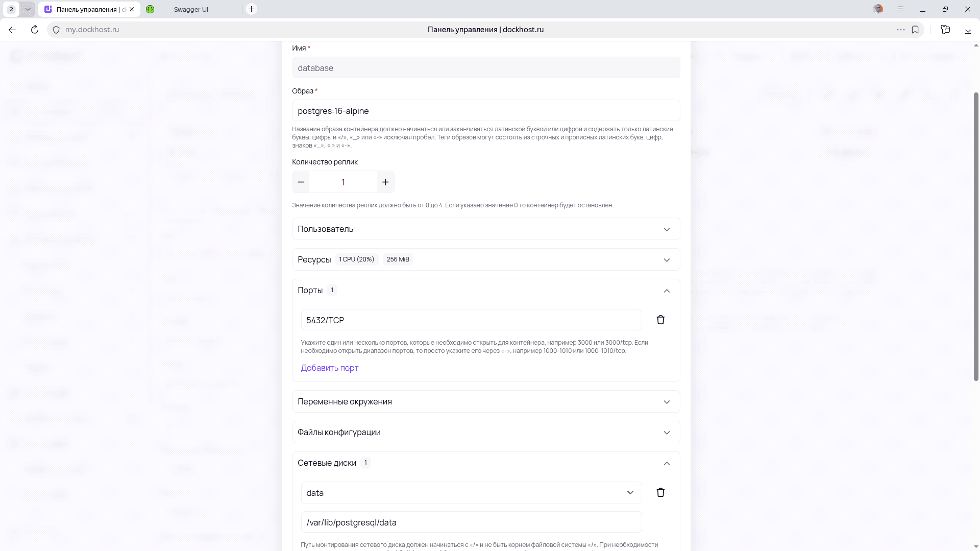Screen dimensions: 980x551
Task: Open site protection shield icon
Action: tap(56, 30)
